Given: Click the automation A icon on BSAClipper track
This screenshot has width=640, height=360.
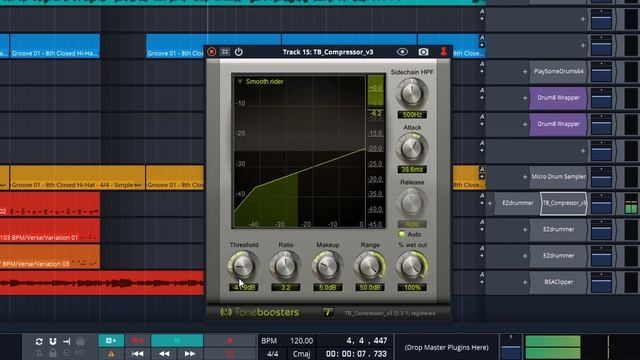Looking at the screenshot, I should tap(482, 274).
